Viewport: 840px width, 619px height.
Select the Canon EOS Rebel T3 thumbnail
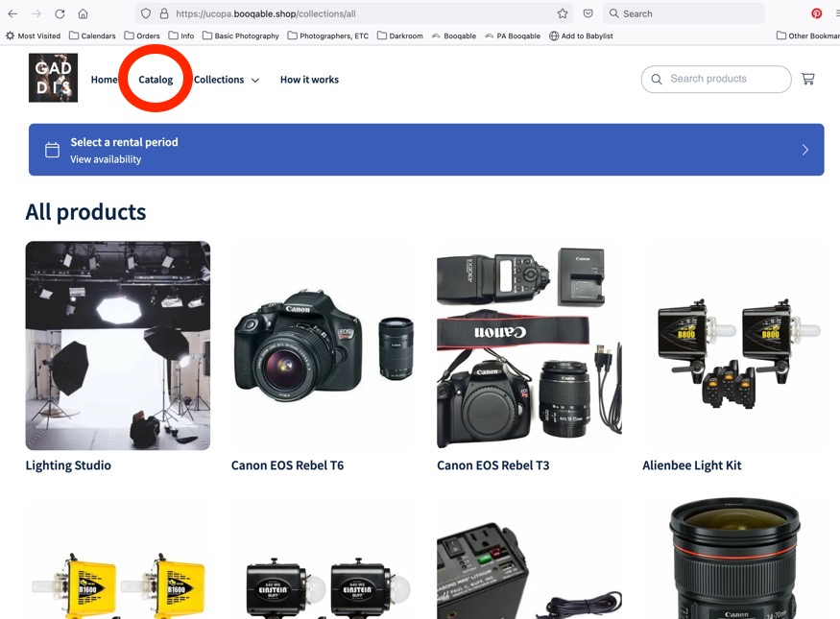(529, 345)
